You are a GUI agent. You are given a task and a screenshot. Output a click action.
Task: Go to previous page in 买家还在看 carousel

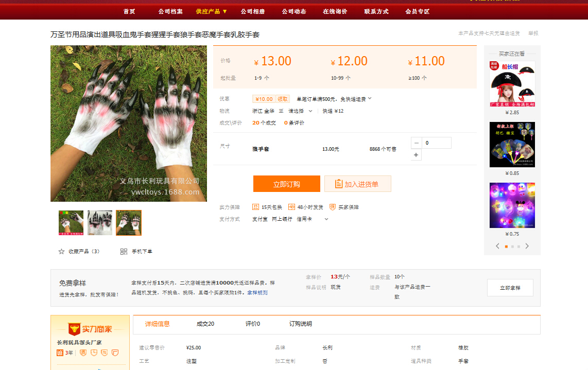497,246
